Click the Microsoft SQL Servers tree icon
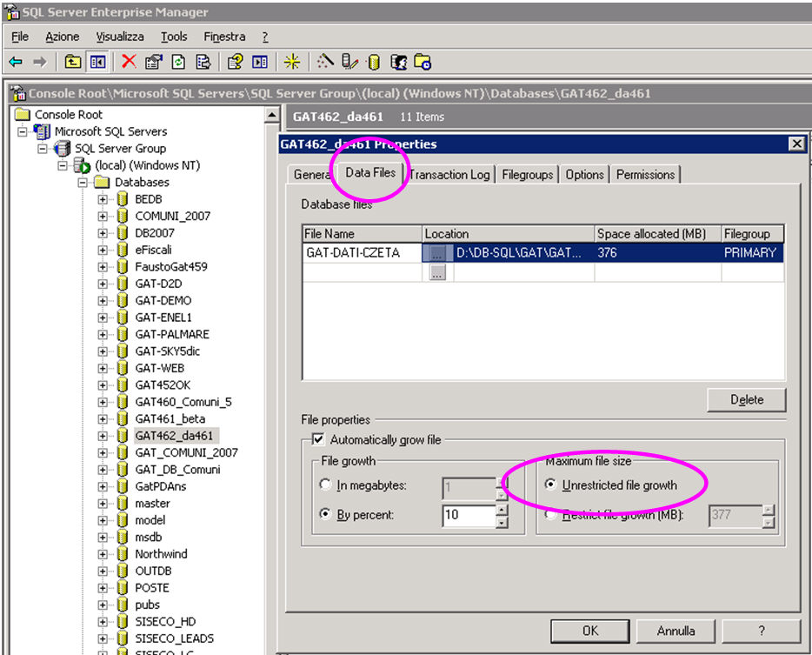Viewport: 812px width, 655px height. click(x=43, y=131)
